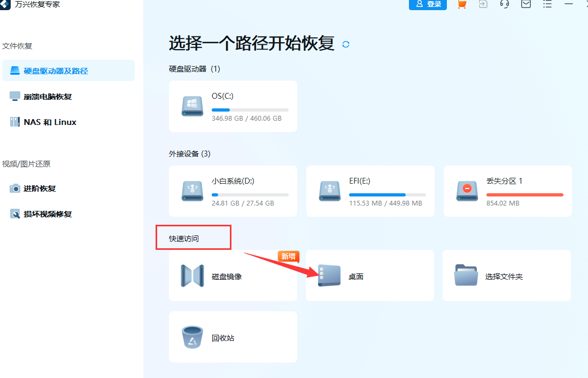The height and width of the screenshot is (378, 588).
Task: Click the shopping cart icon
Action: pyautogui.click(x=461, y=5)
